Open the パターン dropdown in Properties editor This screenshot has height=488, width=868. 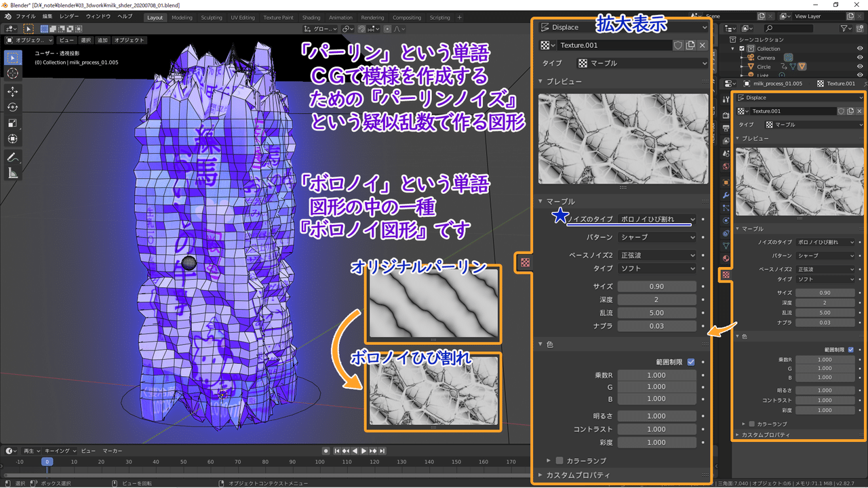pos(825,256)
